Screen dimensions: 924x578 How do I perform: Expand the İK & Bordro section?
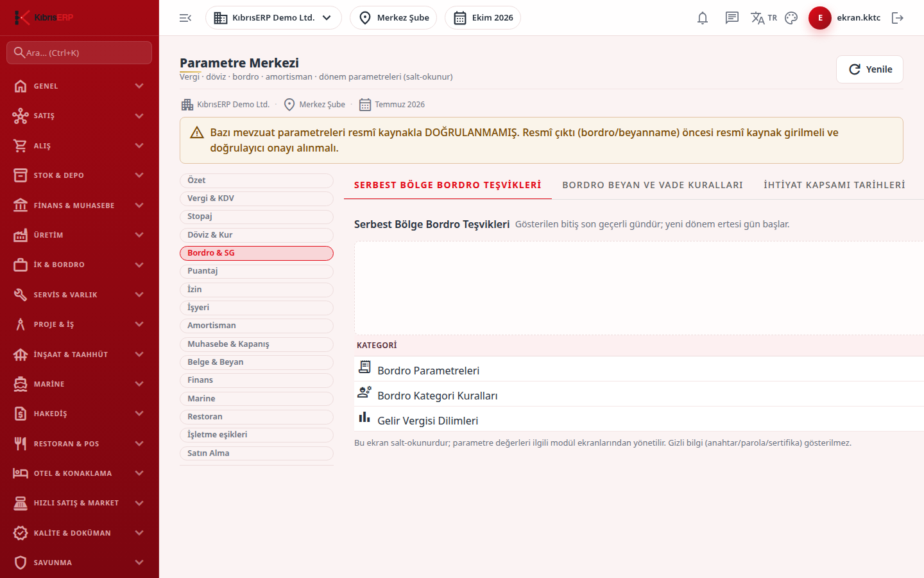click(x=80, y=265)
